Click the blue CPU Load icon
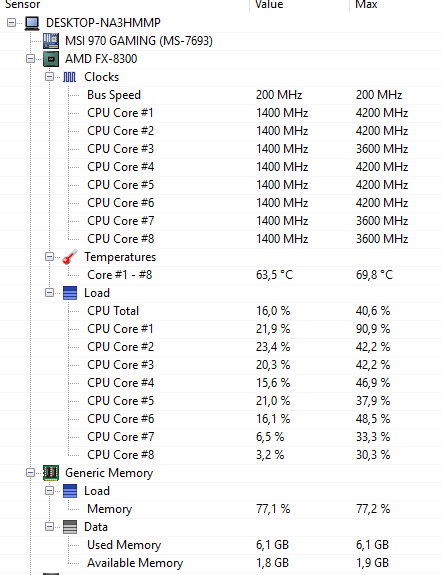This screenshot has width=442, height=575. [x=70, y=293]
